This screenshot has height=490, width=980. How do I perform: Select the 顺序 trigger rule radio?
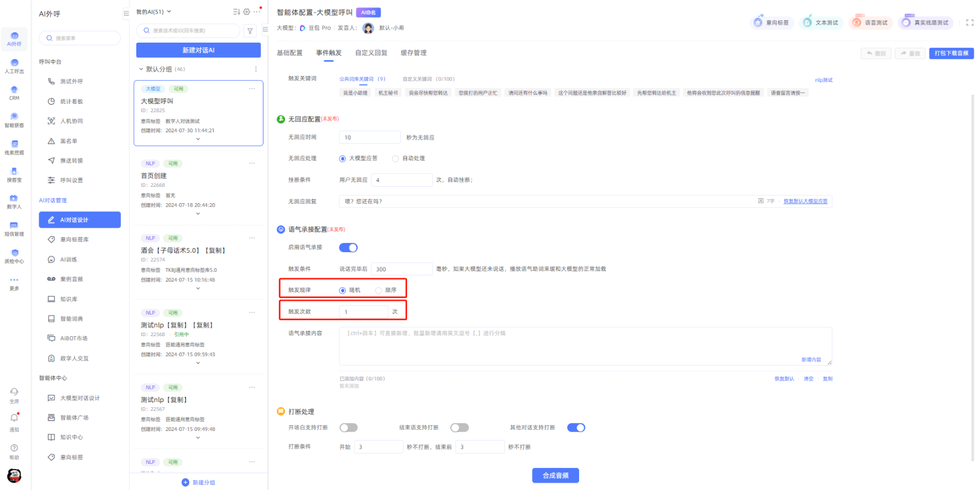tap(379, 290)
